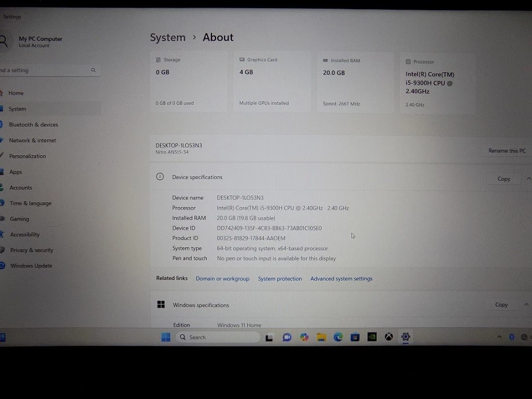This screenshot has height=399, width=532.
Task: Open the Windows Start menu icon
Action: pyautogui.click(x=166, y=337)
